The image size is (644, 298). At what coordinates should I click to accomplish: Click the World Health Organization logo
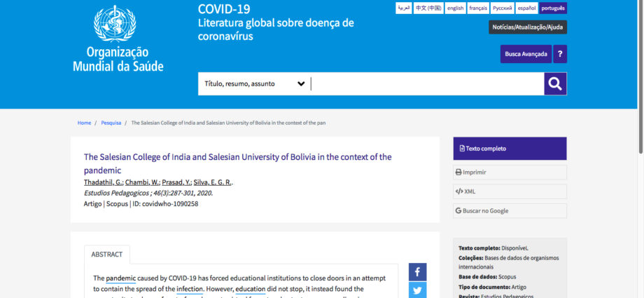(x=118, y=39)
